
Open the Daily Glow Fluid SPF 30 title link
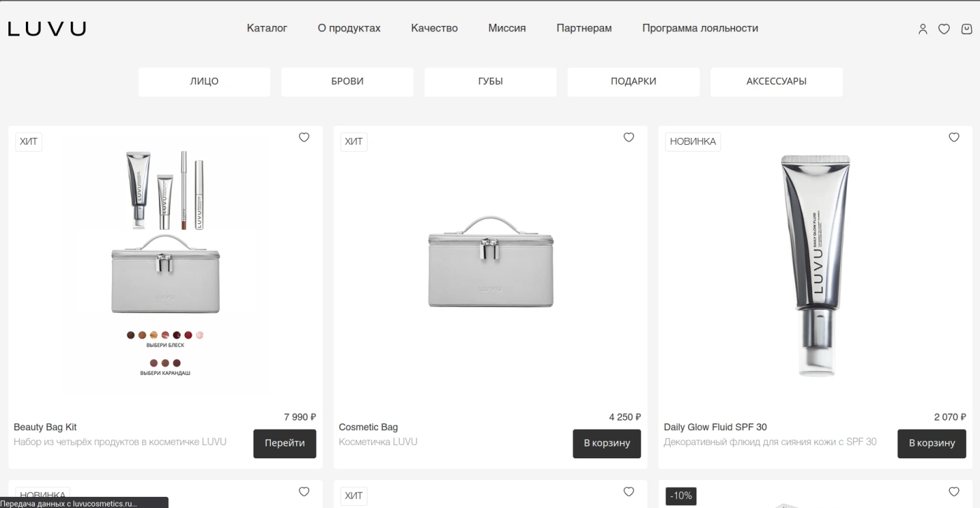[715, 427]
